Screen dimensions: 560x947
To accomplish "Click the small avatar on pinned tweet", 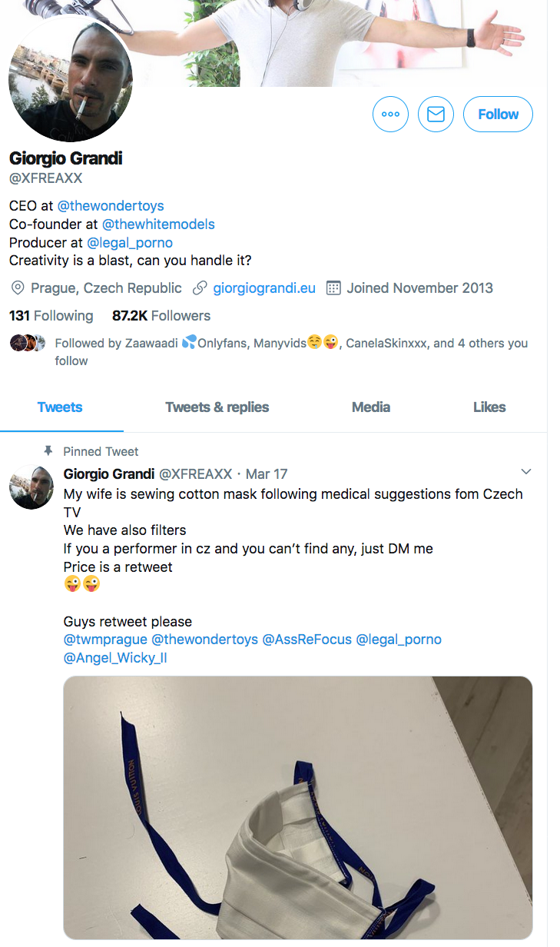I will click(x=31, y=487).
